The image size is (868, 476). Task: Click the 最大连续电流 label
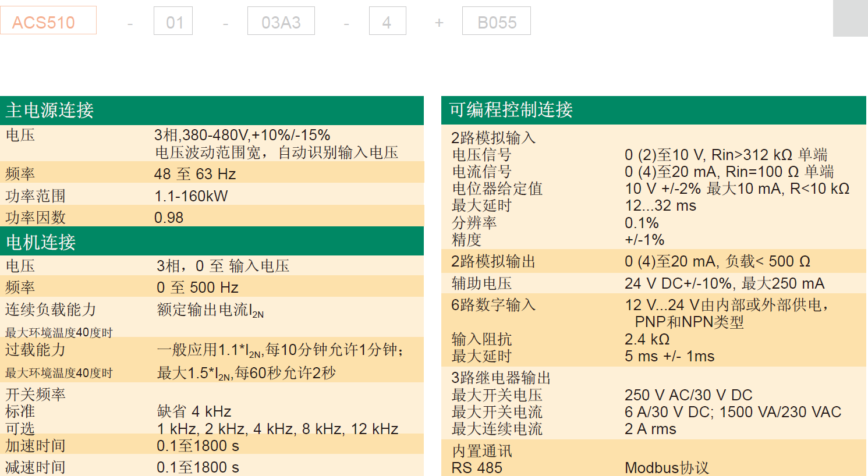click(497, 429)
